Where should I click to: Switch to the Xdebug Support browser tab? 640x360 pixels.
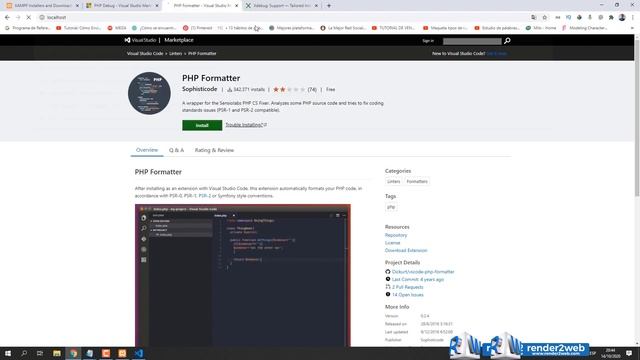281,6
